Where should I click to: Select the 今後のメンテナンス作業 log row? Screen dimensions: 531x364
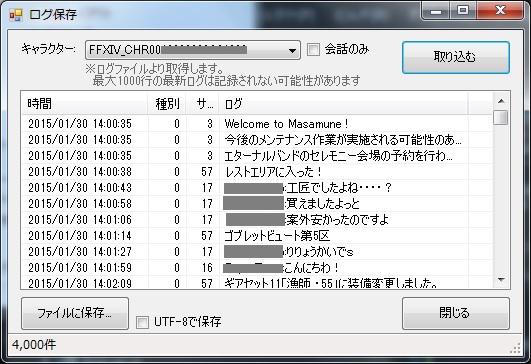point(257,140)
